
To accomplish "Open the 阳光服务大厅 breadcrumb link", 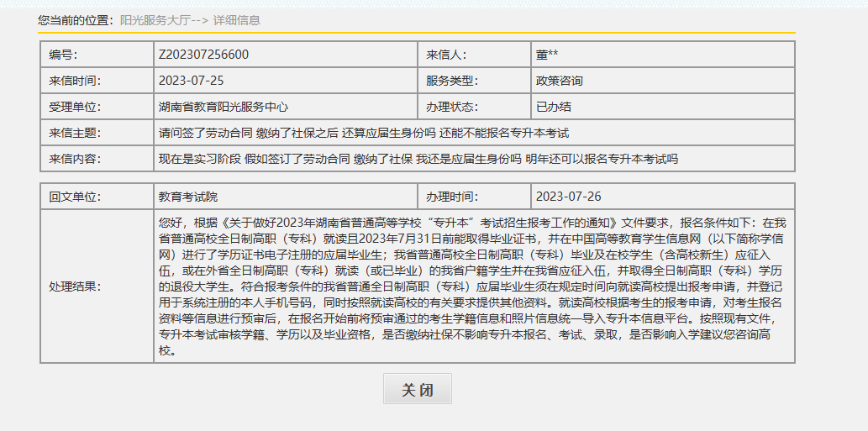I will click(x=155, y=19).
